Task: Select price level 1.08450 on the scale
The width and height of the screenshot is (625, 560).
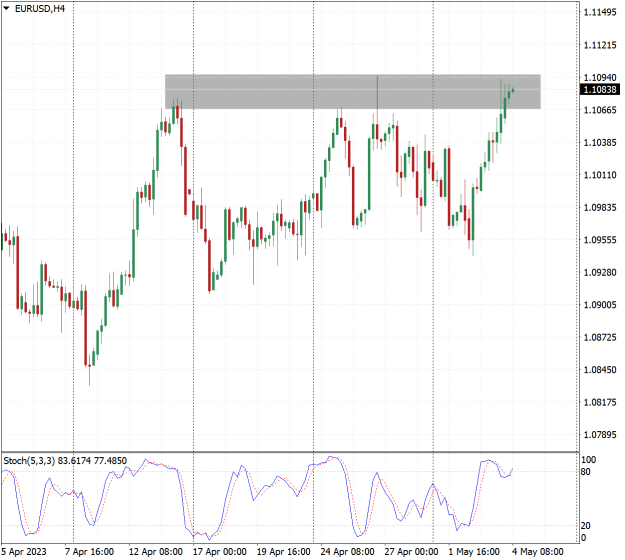Action: pyautogui.click(x=600, y=370)
